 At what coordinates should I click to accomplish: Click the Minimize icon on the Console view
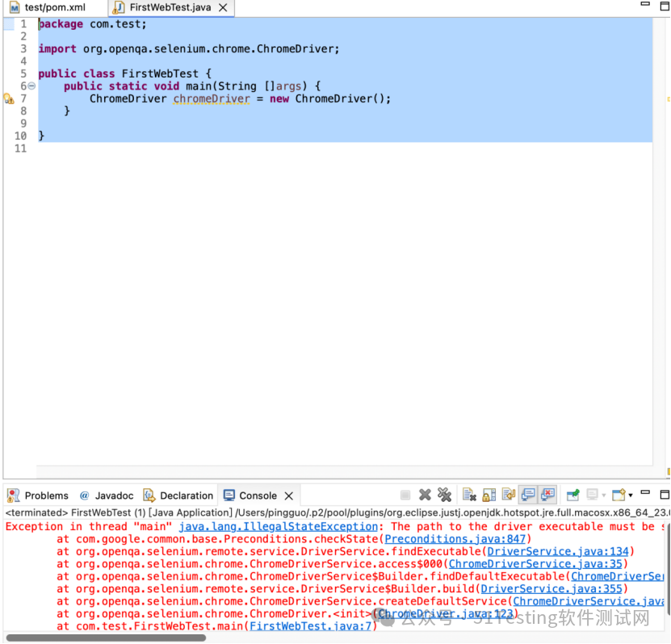645,494
